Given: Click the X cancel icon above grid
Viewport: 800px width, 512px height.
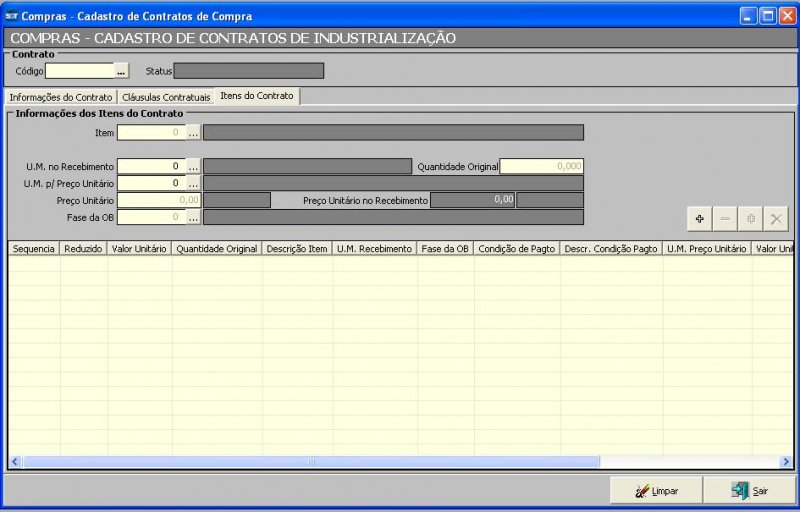Looking at the screenshot, I should click(x=776, y=218).
